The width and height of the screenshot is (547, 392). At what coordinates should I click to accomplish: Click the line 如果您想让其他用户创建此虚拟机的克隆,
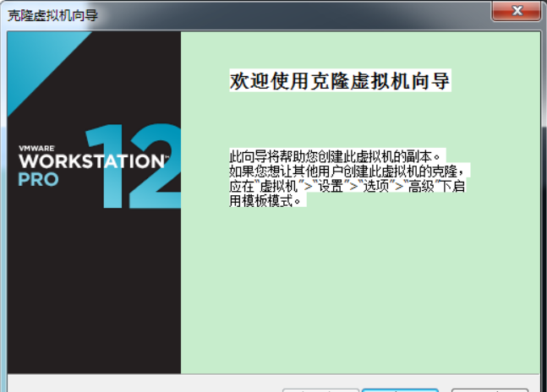tap(349, 171)
